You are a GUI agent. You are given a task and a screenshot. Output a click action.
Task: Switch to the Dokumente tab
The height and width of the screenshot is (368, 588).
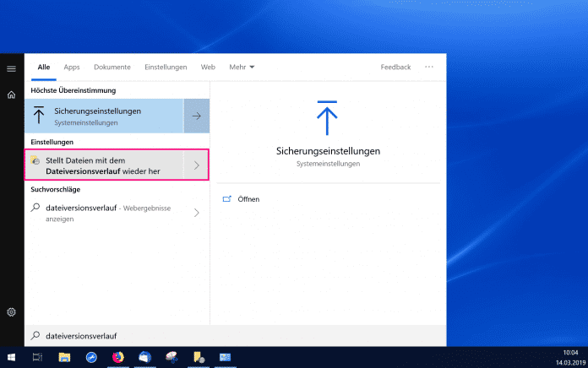112,67
